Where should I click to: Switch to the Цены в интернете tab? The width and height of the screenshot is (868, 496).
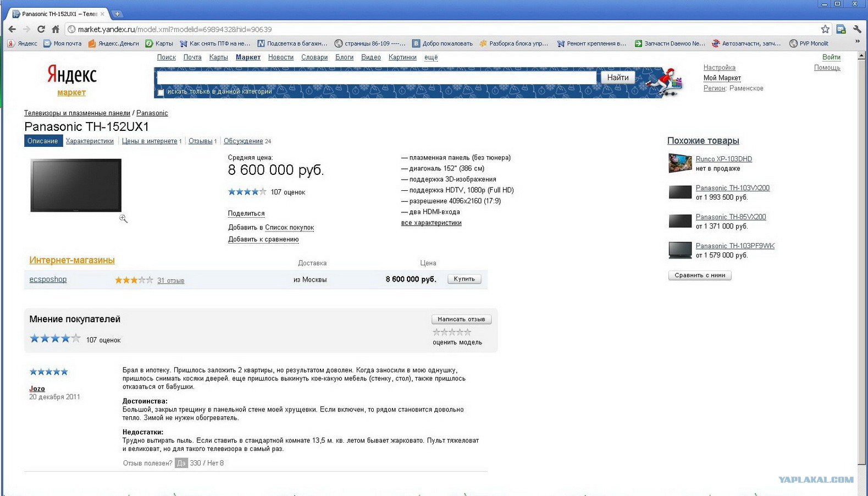150,141
